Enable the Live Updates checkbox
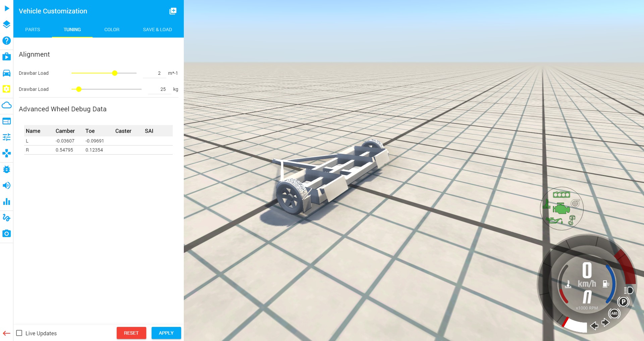Screen dimensions: 644x341 [x=19, y=333]
